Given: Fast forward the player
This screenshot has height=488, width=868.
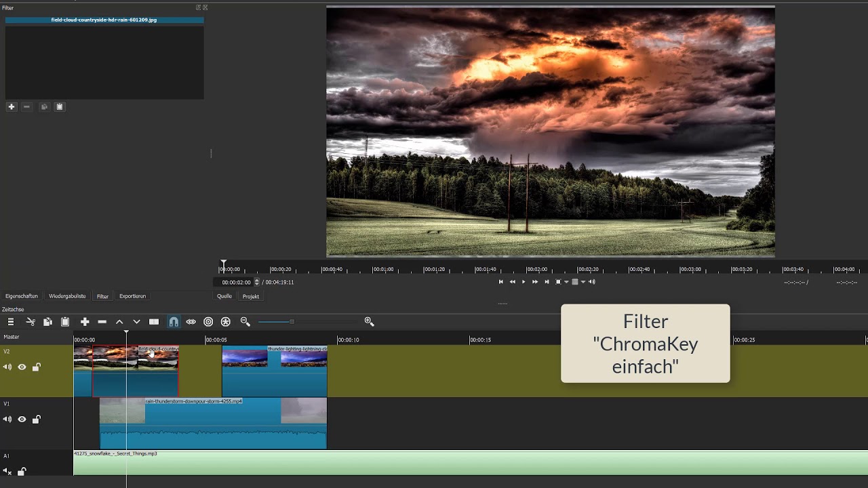Looking at the screenshot, I should click(535, 282).
